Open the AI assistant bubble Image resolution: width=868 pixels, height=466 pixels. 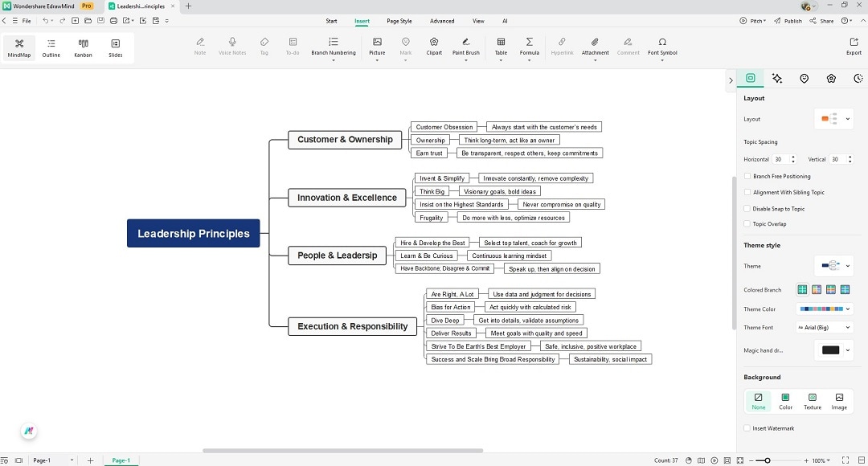(x=29, y=431)
